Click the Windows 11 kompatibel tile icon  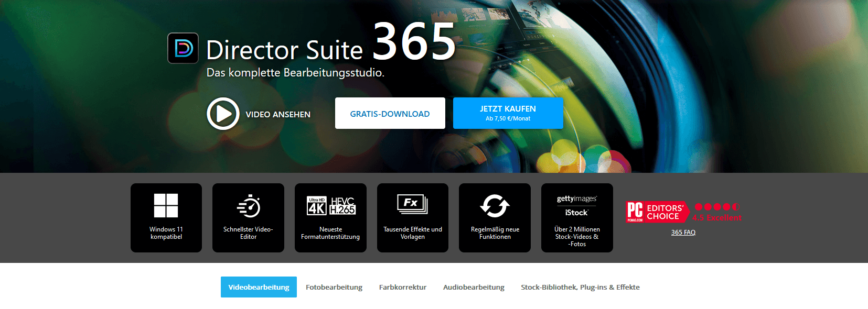pyautogui.click(x=166, y=205)
